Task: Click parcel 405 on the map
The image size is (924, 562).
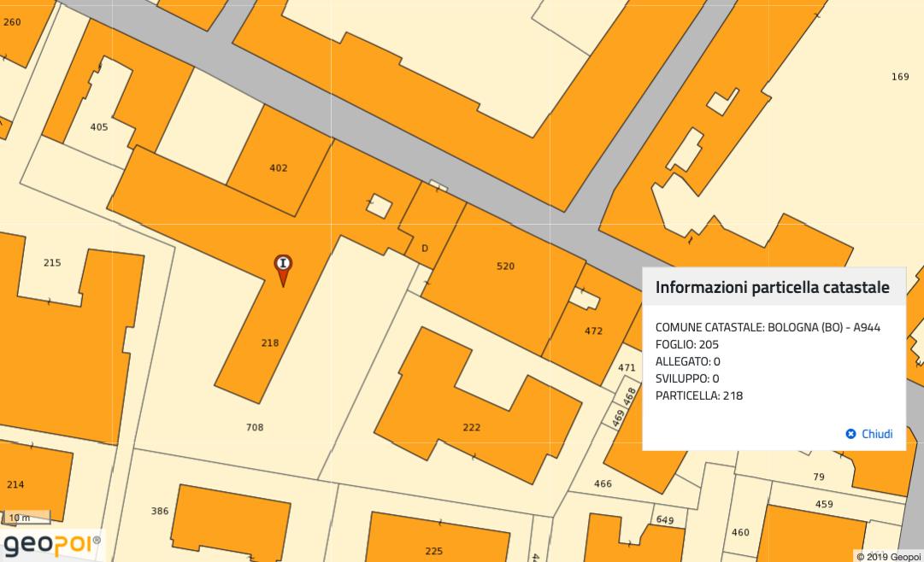Action: (x=99, y=127)
